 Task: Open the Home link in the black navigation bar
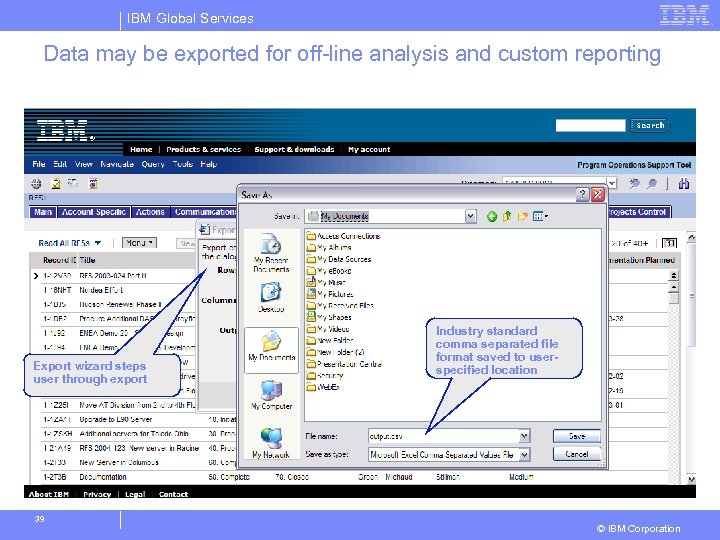(x=141, y=149)
